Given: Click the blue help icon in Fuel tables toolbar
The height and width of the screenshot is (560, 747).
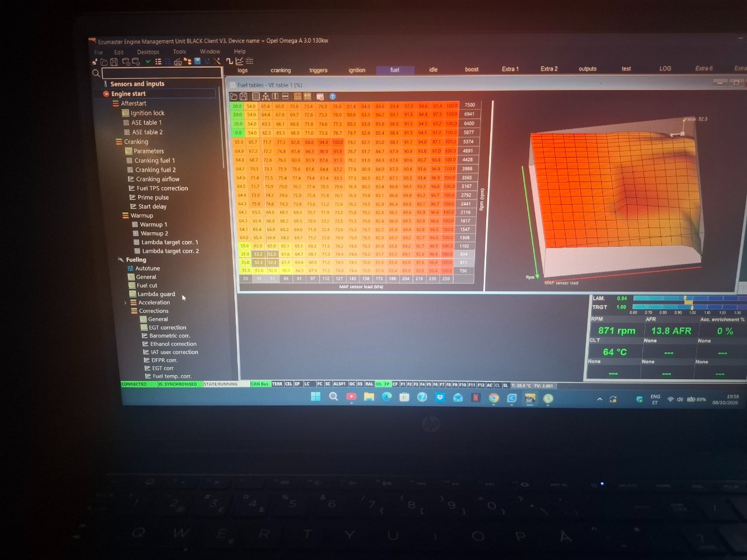Looking at the screenshot, I should pyautogui.click(x=333, y=96).
